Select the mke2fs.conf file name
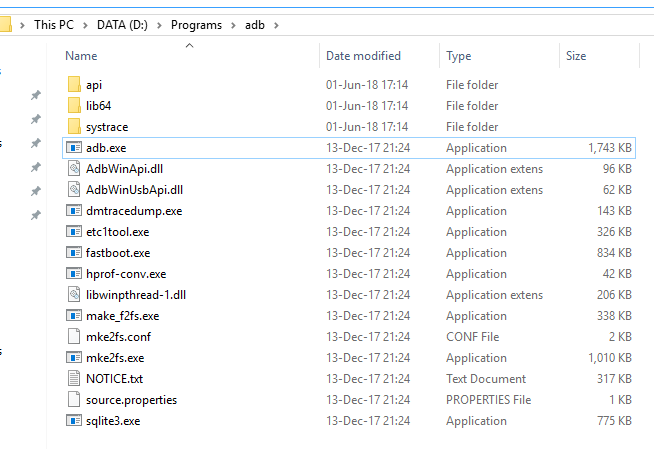Screen dimensions: 654x449 tap(118, 336)
